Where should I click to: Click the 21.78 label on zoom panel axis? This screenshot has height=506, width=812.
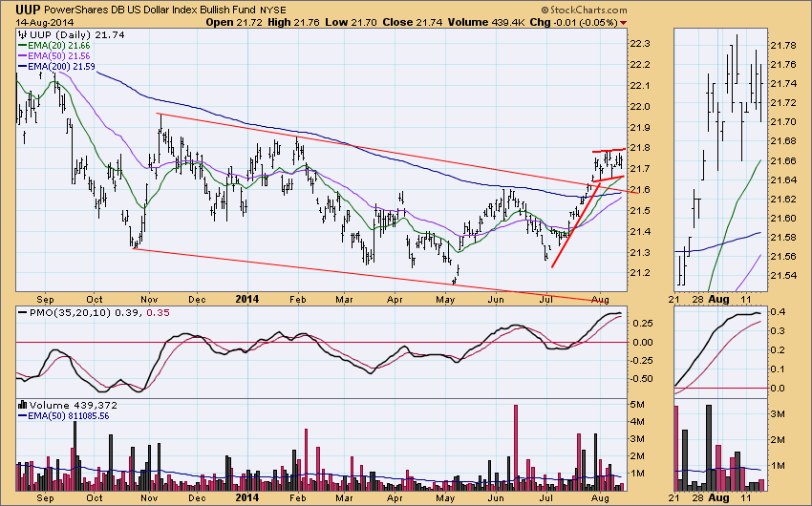tap(782, 46)
